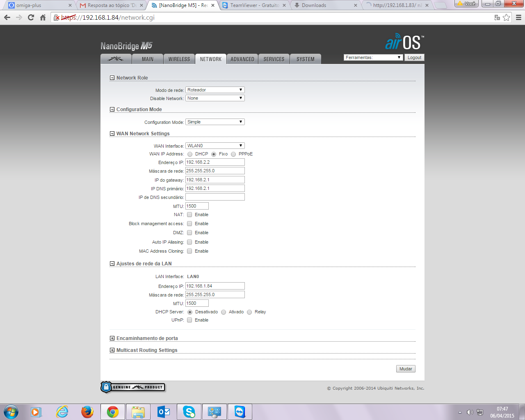Click the browser forward arrow
This screenshot has width=525, height=420.
(x=19, y=18)
